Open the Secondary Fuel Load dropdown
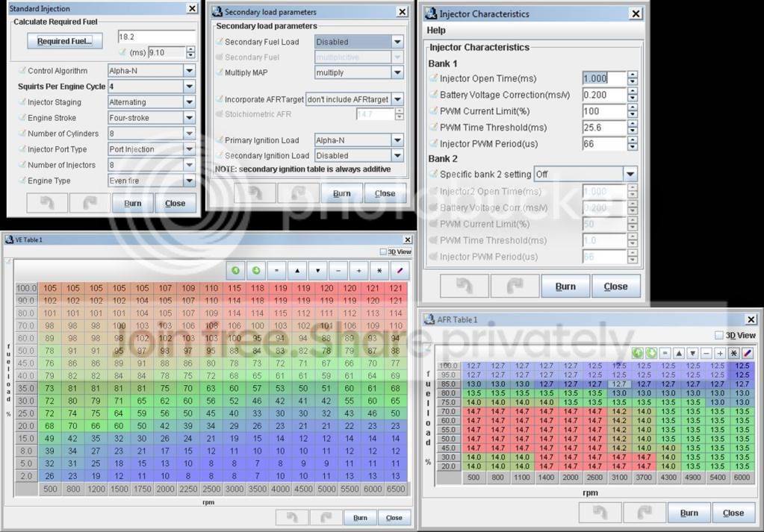Image resolution: width=764 pixels, height=532 pixels. [397, 42]
